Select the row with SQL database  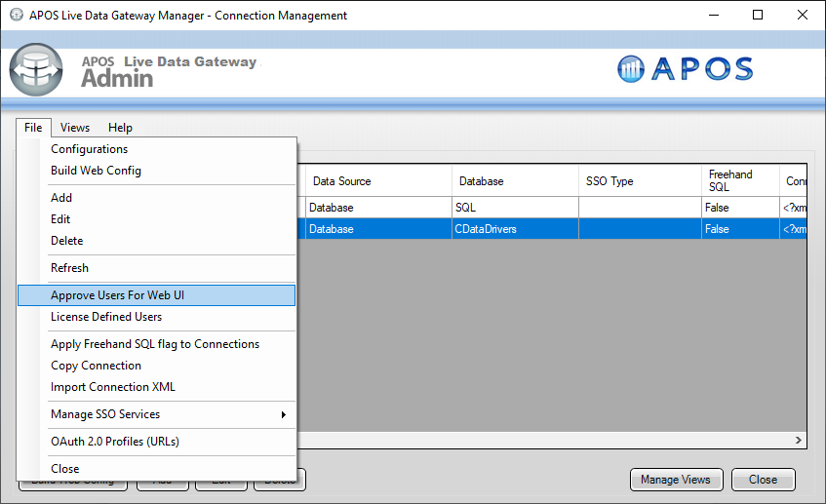point(514,208)
